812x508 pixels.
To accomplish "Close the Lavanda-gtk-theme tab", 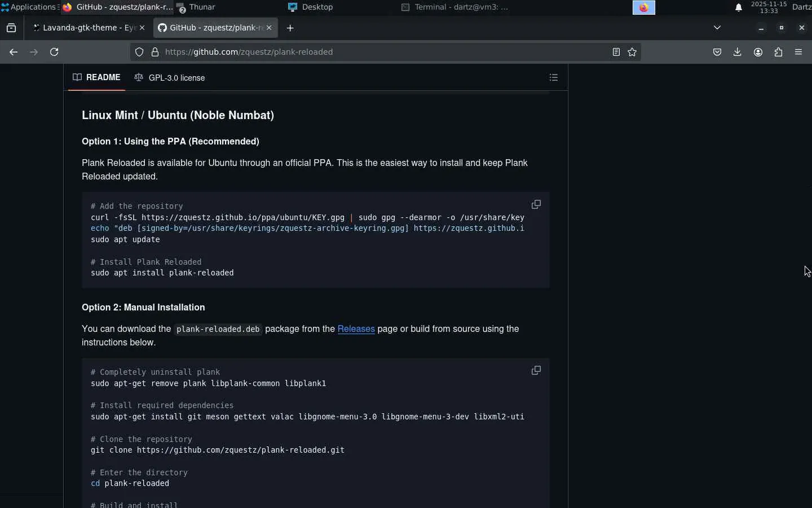I will (142, 28).
